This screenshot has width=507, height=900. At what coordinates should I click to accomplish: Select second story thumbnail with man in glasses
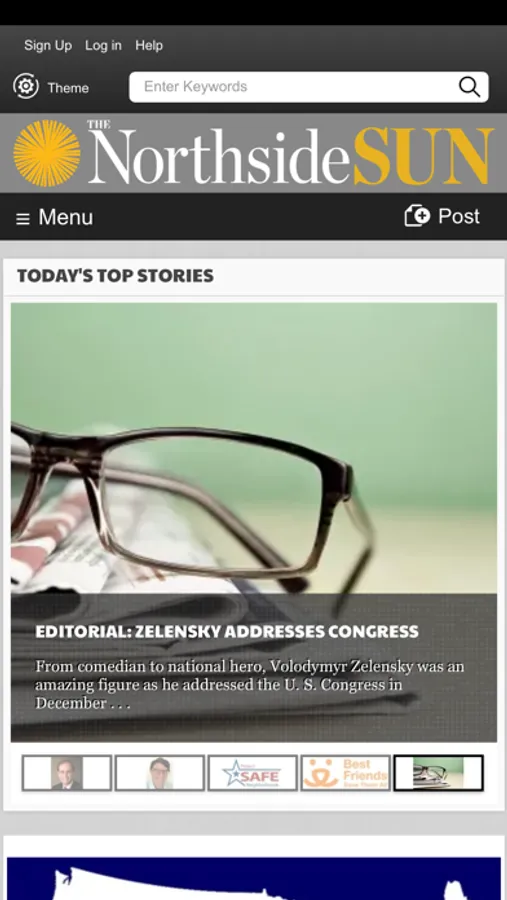tap(160, 773)
